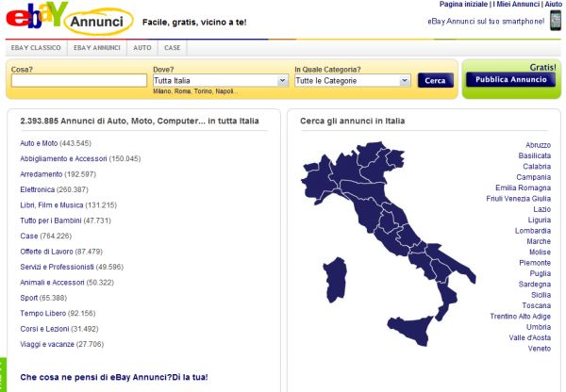Select Abruzzo region link
This screenshot has width=566, height=392.
(x=538, y=145)
